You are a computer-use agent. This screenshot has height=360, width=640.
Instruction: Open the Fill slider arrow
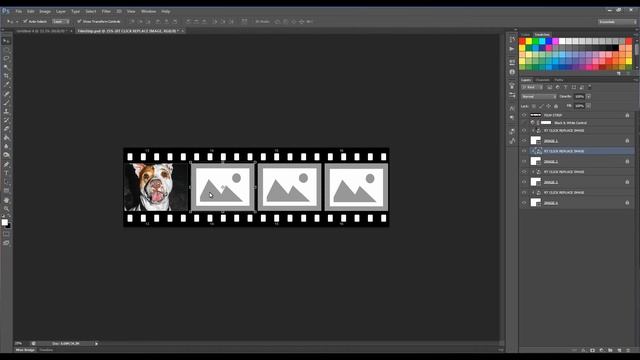pos(589,106)
